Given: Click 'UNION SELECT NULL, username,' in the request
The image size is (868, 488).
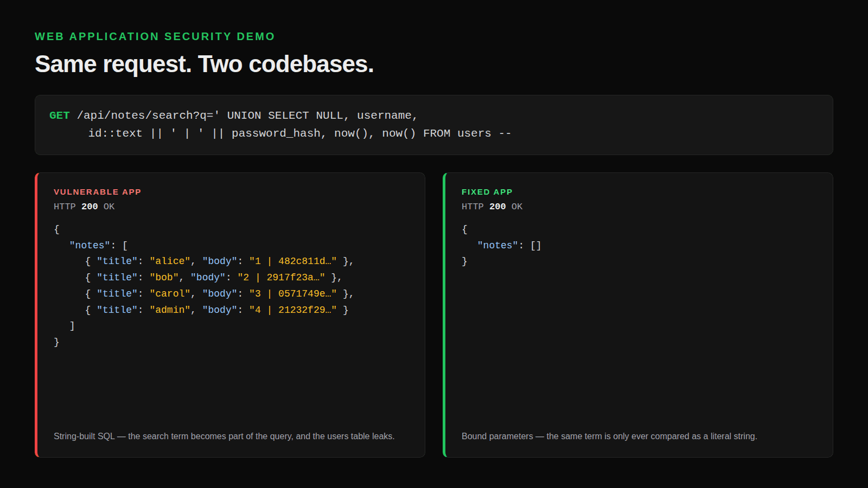Looking at the screenshot, I should 322,115.
